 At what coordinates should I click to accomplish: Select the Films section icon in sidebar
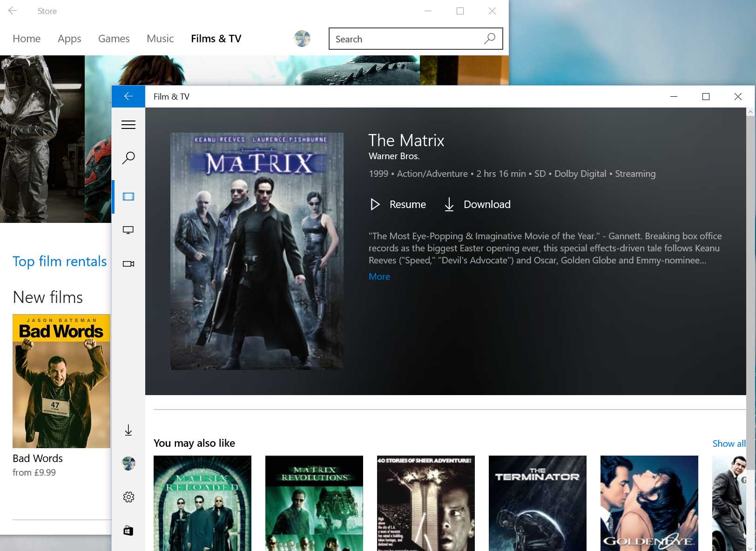(x=128, y=196)
